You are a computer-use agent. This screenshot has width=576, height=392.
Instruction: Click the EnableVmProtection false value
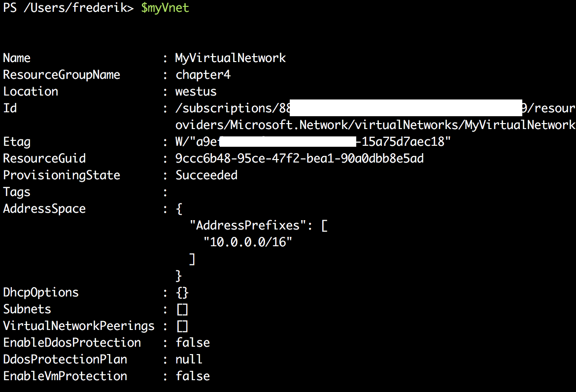coord(193,376)
